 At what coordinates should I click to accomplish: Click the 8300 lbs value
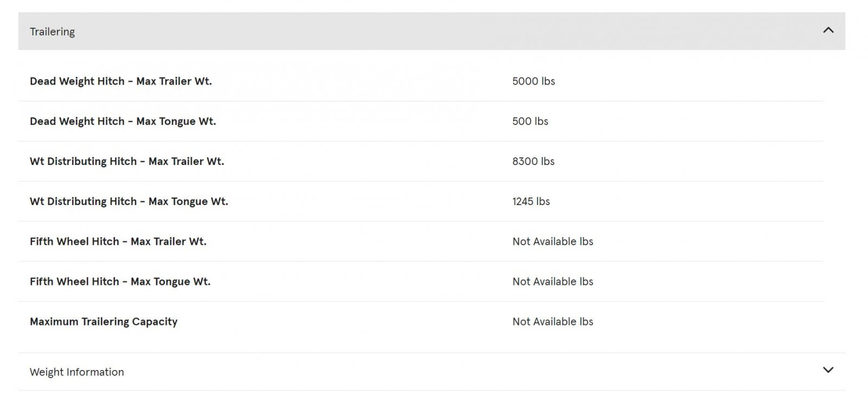point(533,161)
